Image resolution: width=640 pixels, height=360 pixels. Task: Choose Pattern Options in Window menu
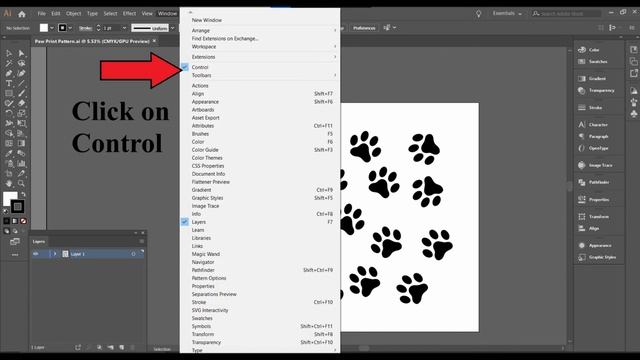click(x=209, y=278)
